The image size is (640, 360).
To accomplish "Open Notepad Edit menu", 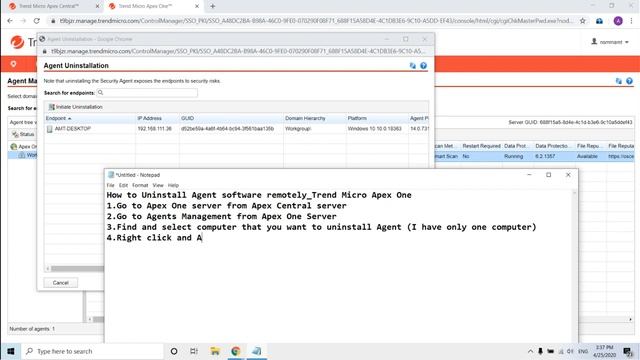I will 123,185.
